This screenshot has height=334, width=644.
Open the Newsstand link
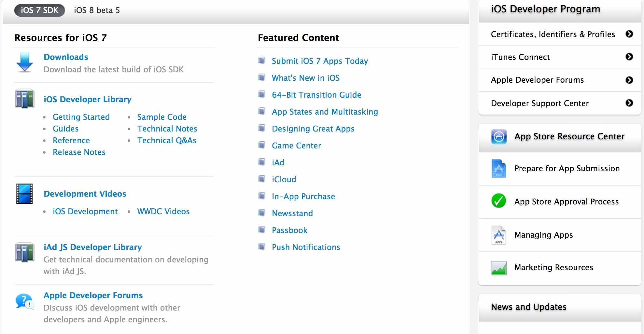click(x=292, y=213)
